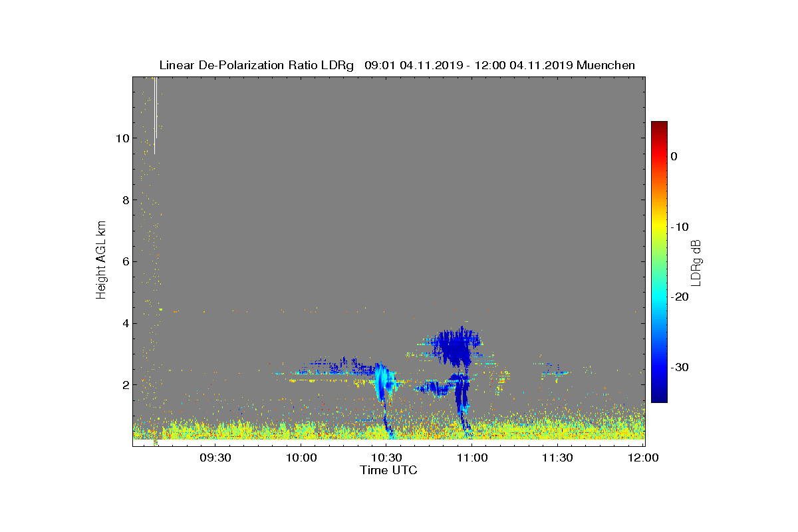Image resolution: width=798 pixels, height=532 pixels.
Task: Select the 10:30 time tick label
Action: [x=386, y=458]
